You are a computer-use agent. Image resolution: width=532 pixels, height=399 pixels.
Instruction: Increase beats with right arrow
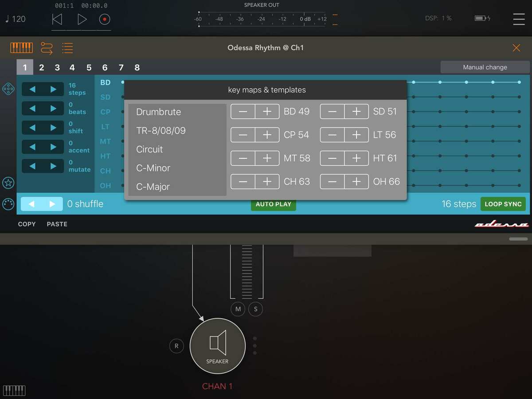[53, 108]
